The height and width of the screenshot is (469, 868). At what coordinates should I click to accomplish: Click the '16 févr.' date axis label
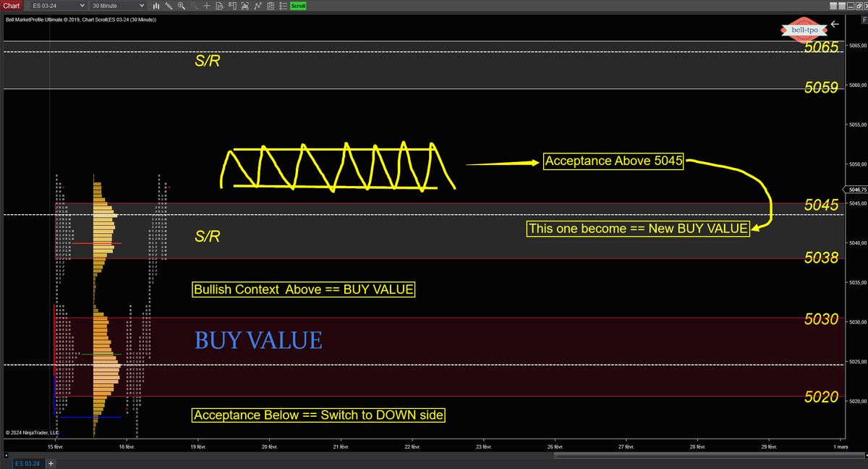click(127, 447)
